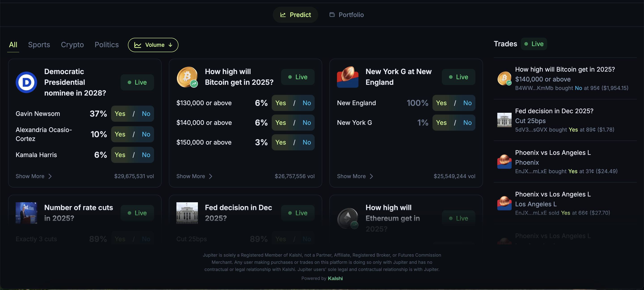Click the Live indicator next to Trades

[534, 44]
